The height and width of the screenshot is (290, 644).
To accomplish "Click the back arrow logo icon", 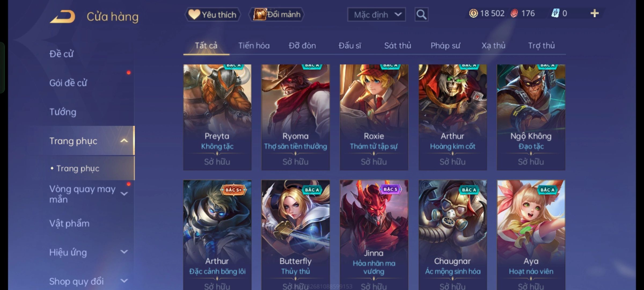I will tap(63, 17).
